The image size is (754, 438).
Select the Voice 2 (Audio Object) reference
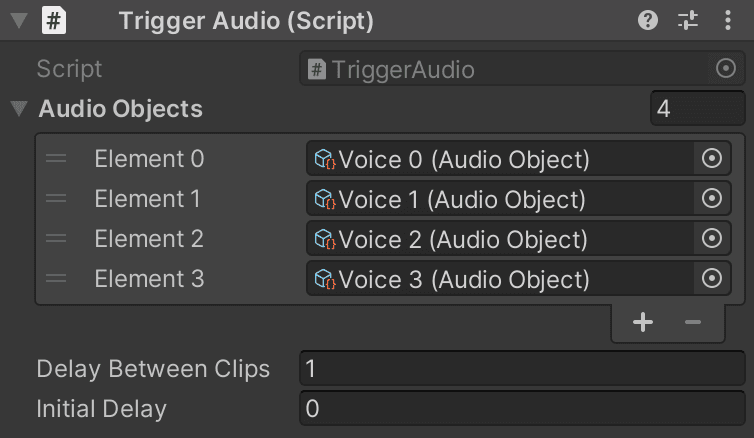click(500, 238)
